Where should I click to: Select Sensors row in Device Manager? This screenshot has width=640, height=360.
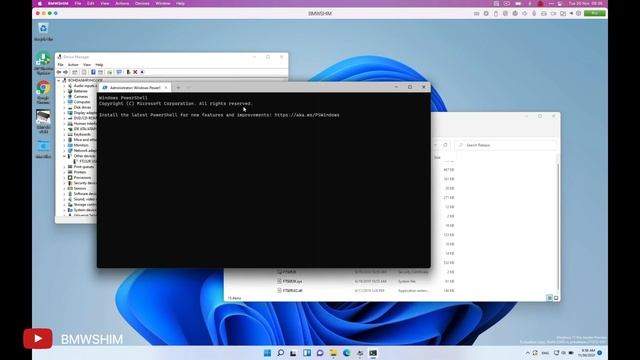(x=80, y=188)
